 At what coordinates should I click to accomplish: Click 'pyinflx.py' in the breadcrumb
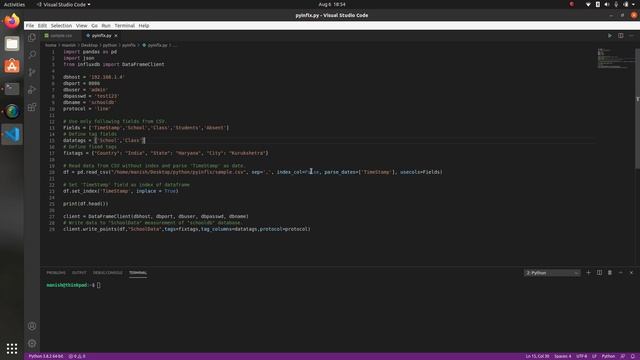tap(158, 45)
